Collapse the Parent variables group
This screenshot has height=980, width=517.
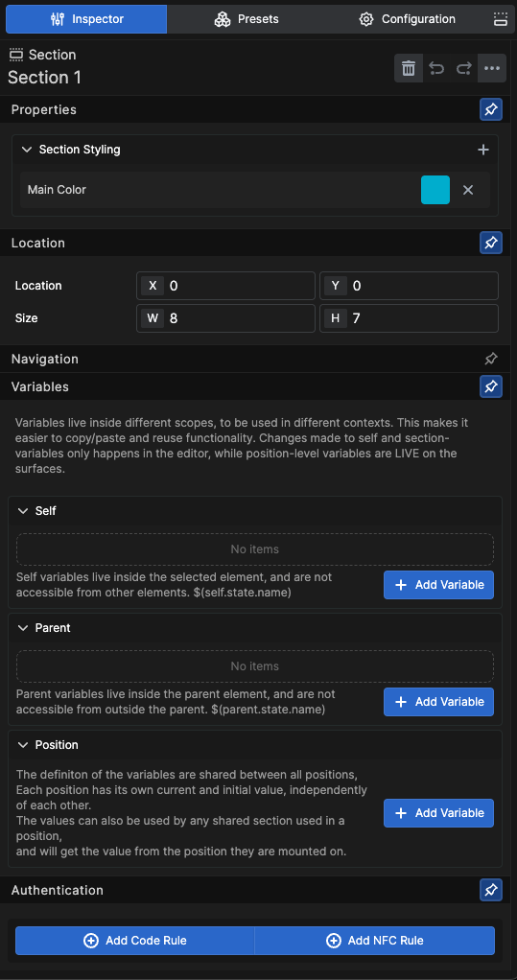pos(23,627)
